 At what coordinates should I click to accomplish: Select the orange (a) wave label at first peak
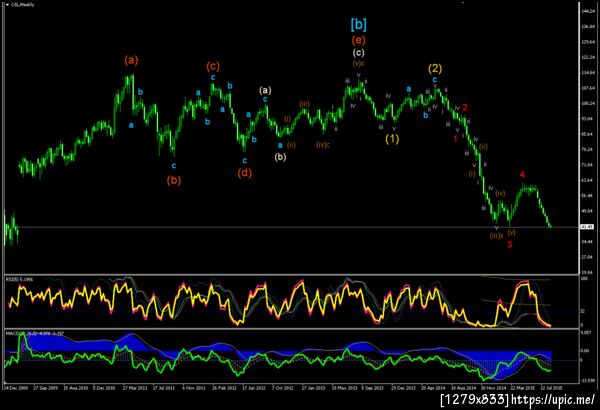131,60
